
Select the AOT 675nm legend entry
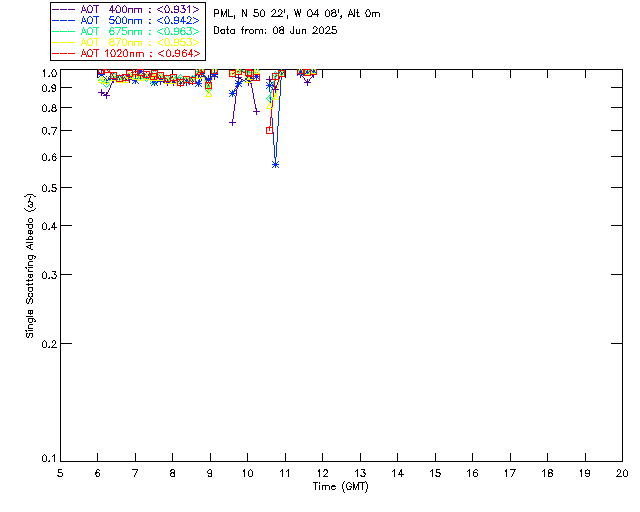click(x=125, y=31)
